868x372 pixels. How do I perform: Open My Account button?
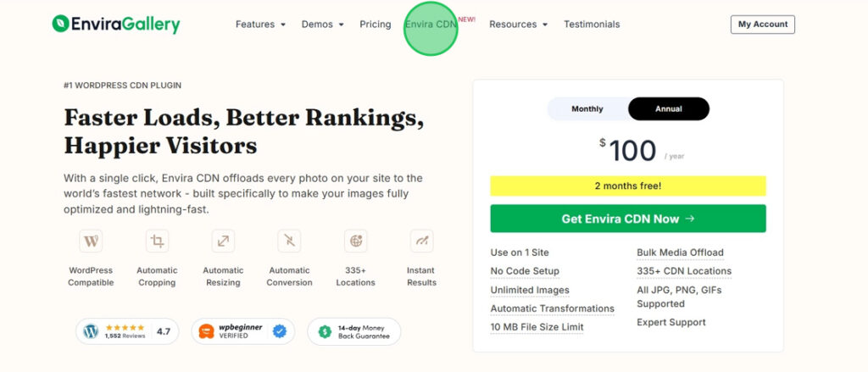(763, 25)
